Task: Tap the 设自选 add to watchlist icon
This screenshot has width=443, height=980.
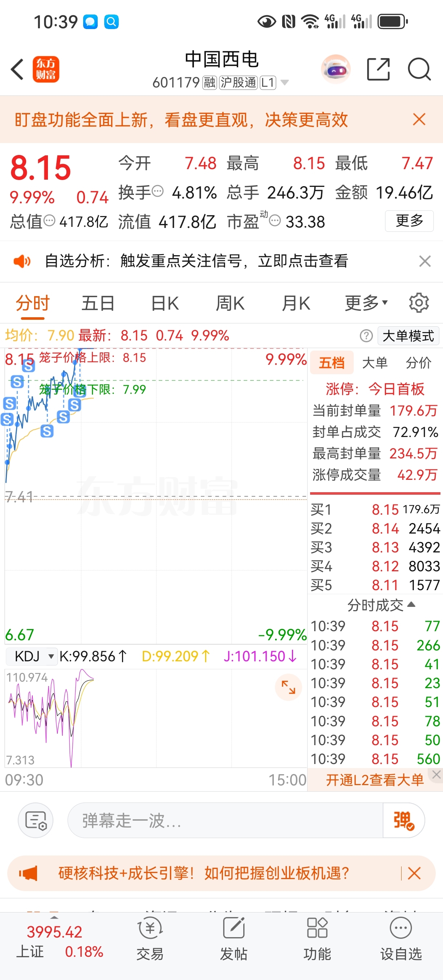Action: (x=401, y=939)
